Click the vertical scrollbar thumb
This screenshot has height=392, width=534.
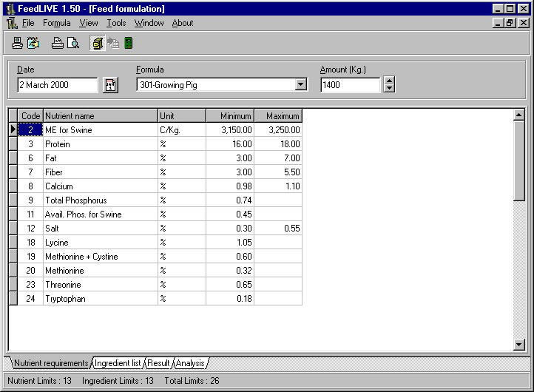[518, 160]
